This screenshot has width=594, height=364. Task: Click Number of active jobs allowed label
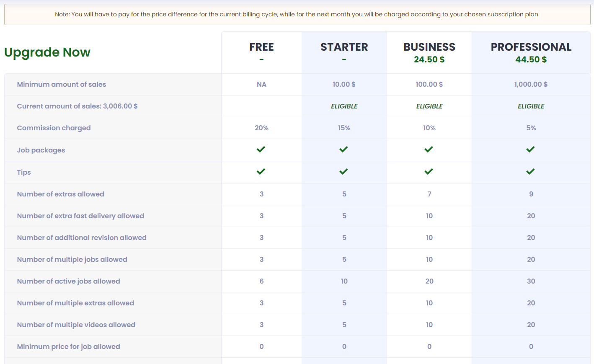(x=69, y=281)
